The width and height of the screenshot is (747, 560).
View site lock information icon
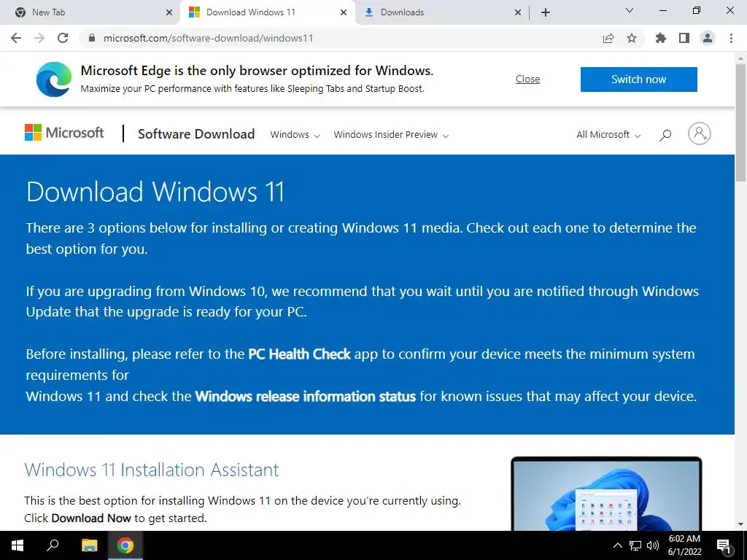click(92, 38)
